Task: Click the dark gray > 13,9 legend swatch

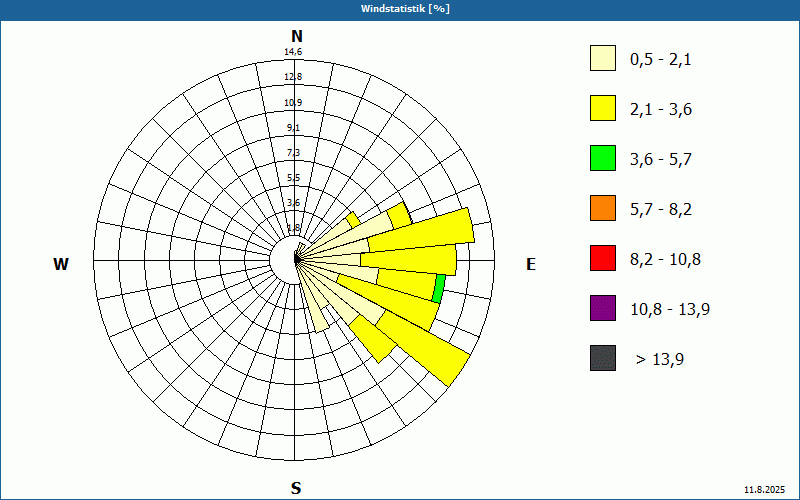Action: pyautogui.click(x=603, y=358)
